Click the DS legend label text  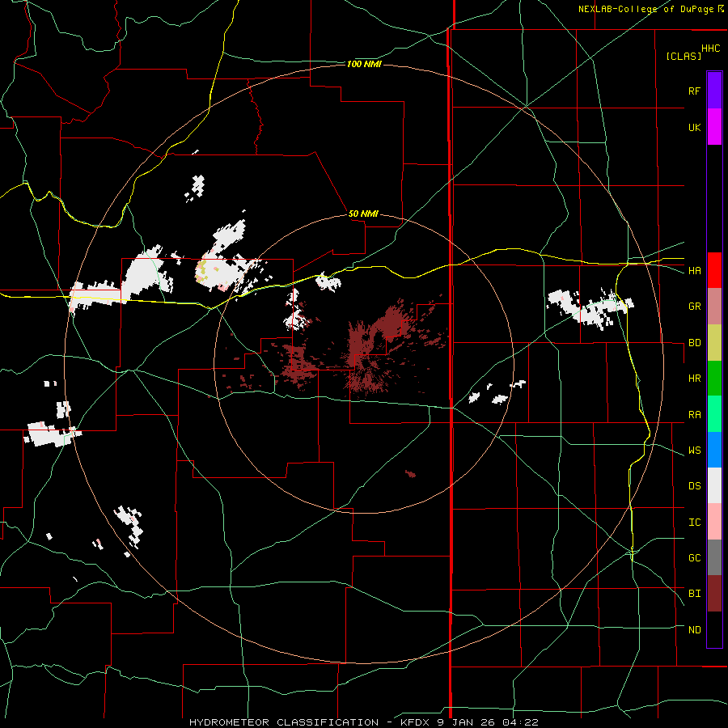[x=695, y=486]
